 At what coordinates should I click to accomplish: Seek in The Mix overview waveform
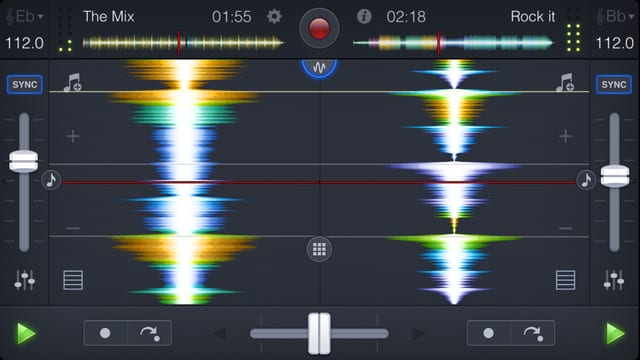[183, 42]
